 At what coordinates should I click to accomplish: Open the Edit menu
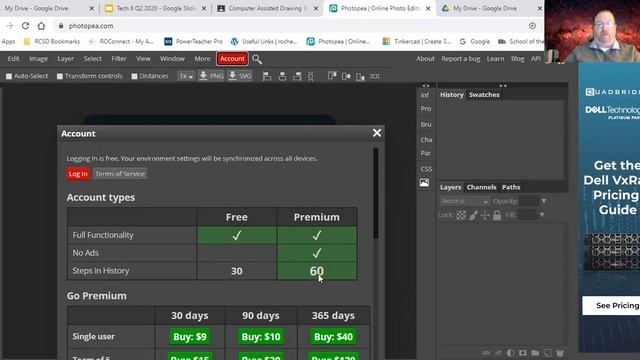tap(13, 59)
